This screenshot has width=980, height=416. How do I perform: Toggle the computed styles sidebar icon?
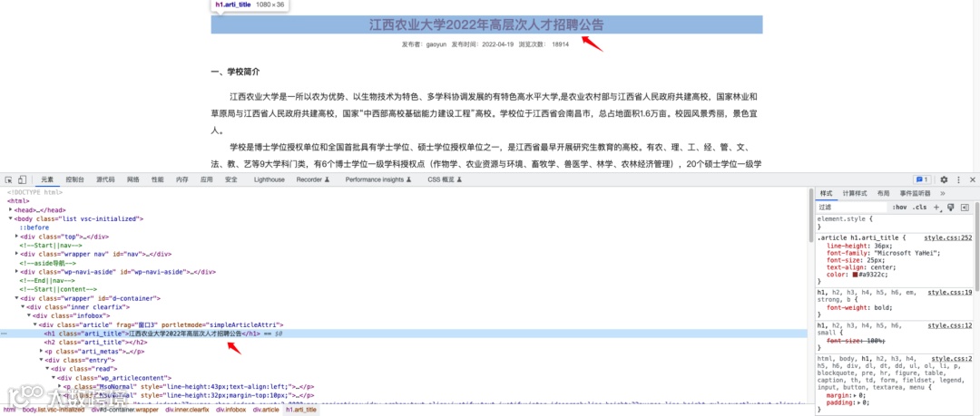965,207
